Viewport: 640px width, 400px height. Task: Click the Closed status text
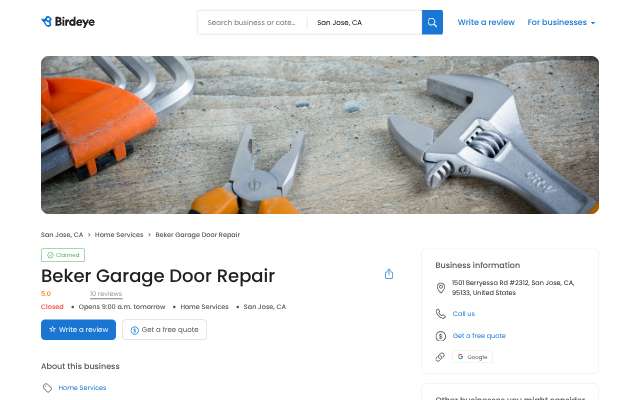tap(52, 307)
